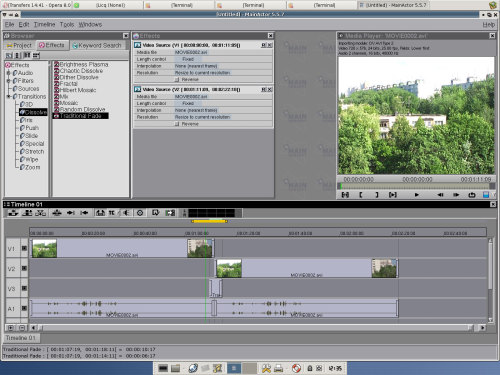Open the File menu

tap(9, 24)
